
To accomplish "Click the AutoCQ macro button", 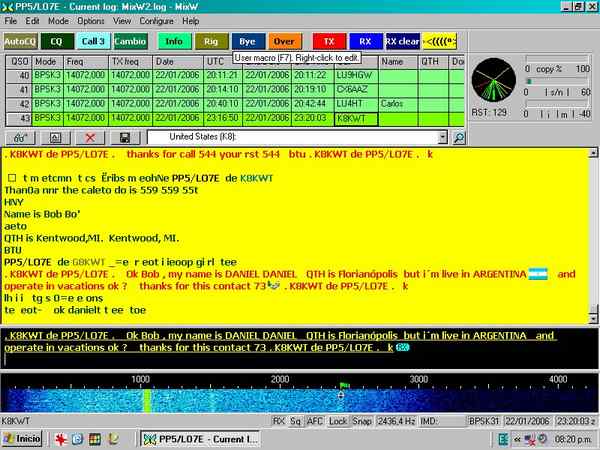I will click(20, 41).
